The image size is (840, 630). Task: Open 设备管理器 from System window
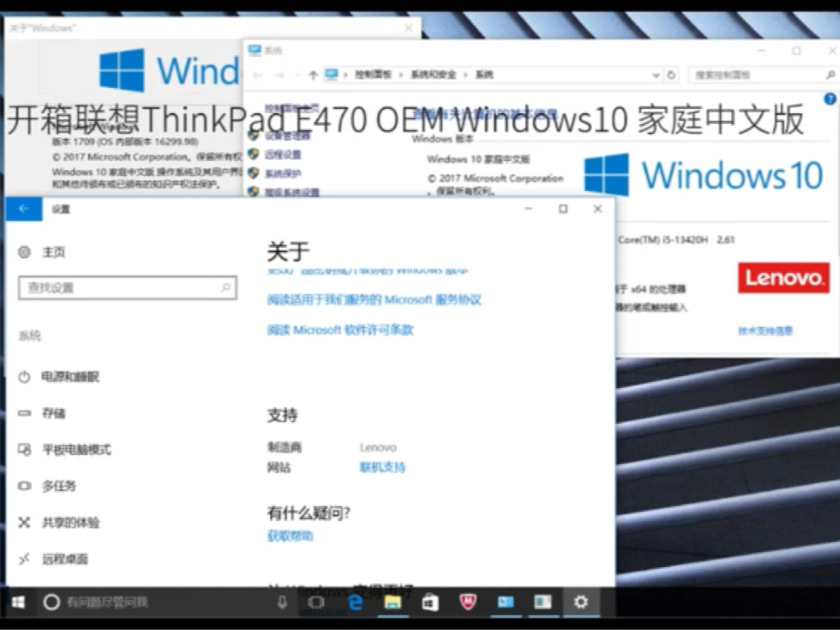(288, 136)
